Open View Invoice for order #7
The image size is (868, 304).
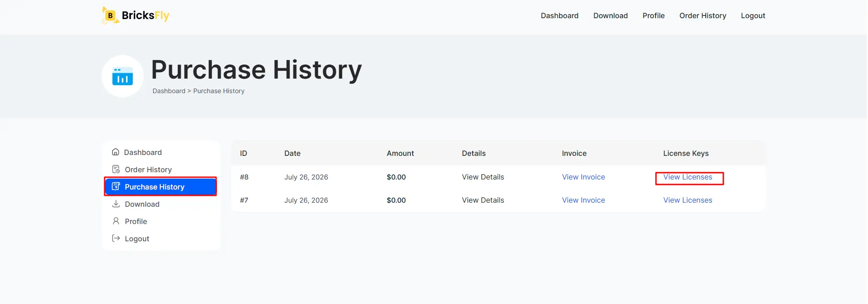tap(583, 200)
